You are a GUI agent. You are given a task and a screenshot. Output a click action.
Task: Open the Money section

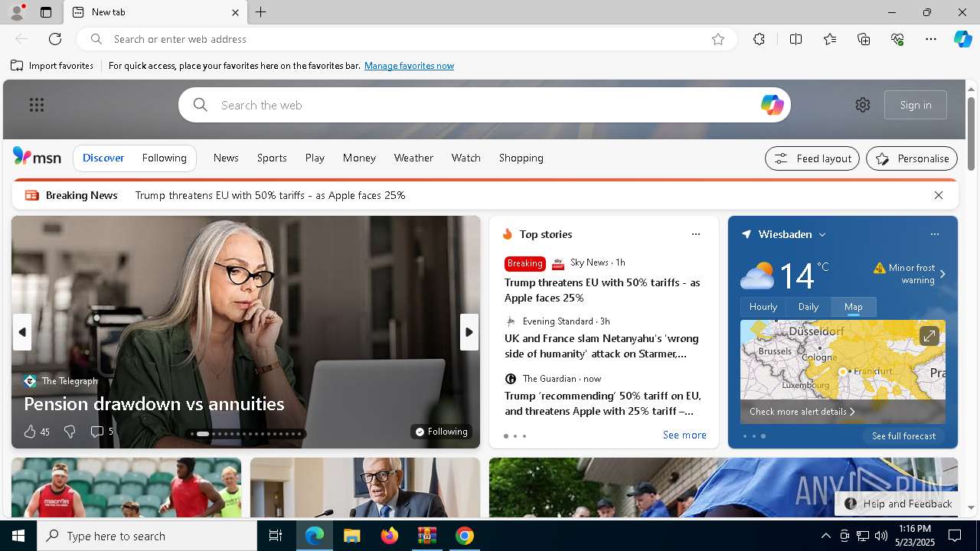coord(359,158)
